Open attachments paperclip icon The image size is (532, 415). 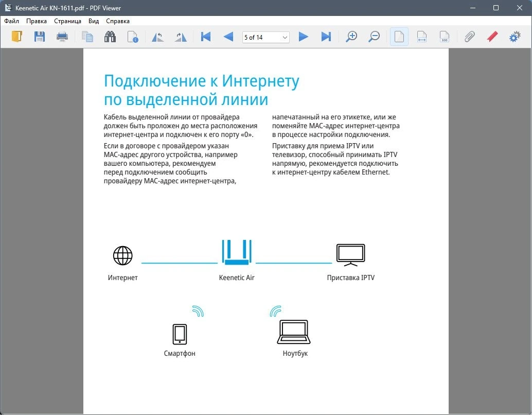[x=470, y=37]
